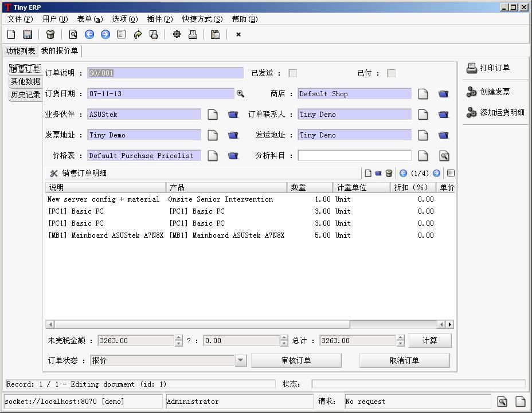This screenshot has width=532, height=413.
Task: Click the printer icon in toolbar
Action: tap(193, 34)
